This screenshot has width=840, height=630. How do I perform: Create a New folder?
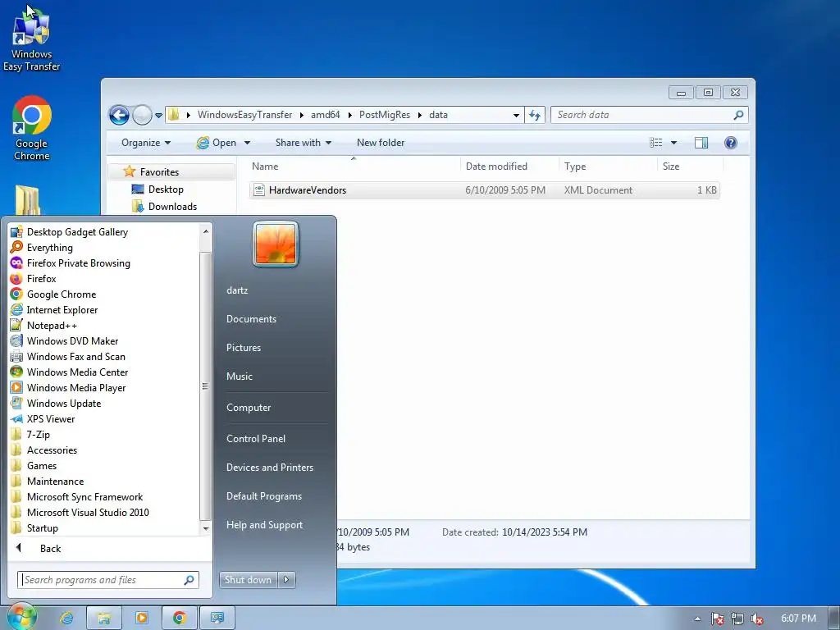tap(381, 143)
